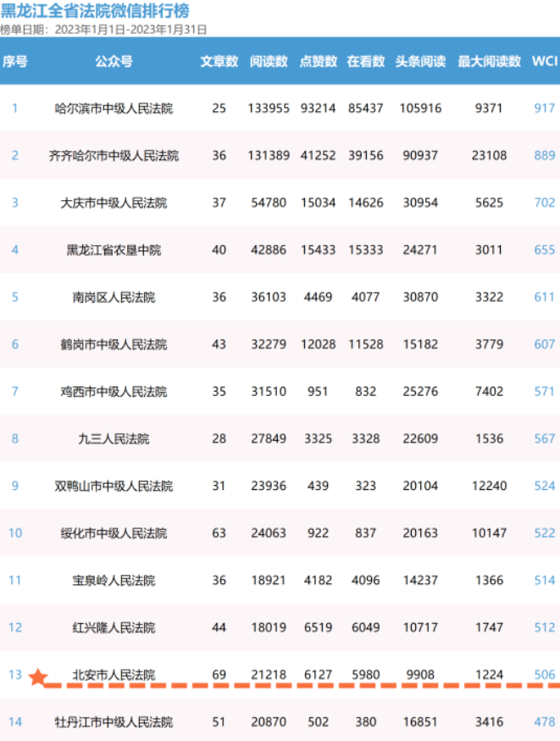Click the 点赞数 column header
This screenshot has height=741, width=560.
319,61
